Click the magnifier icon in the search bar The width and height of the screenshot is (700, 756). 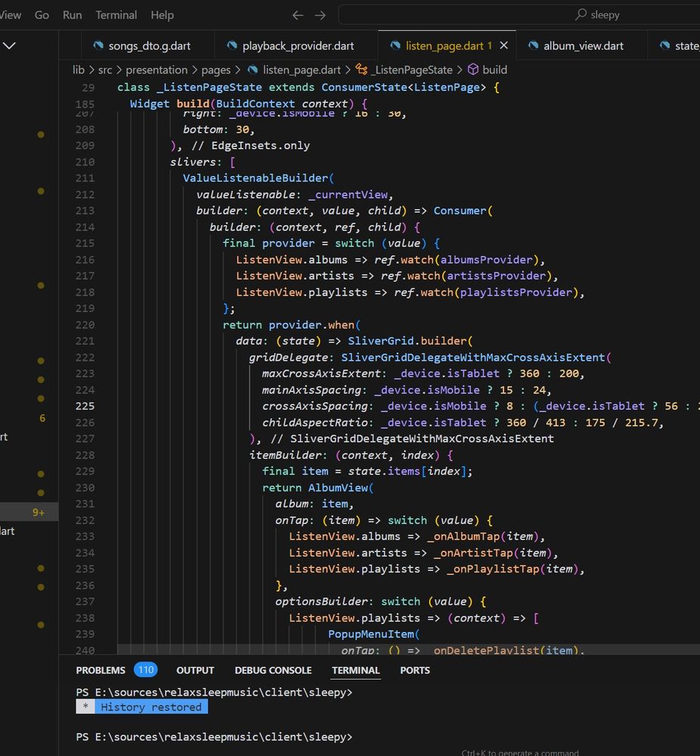pyautogui.click(x=581, y=14)
